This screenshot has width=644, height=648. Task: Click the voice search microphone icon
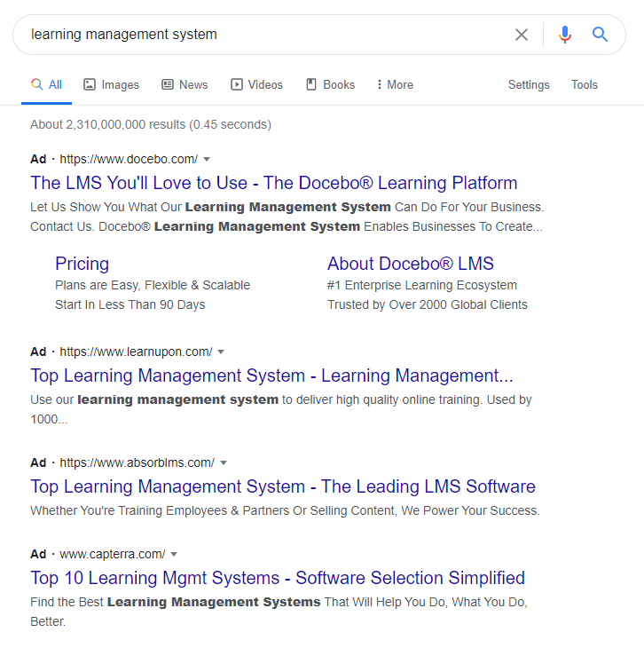point(565,35)
